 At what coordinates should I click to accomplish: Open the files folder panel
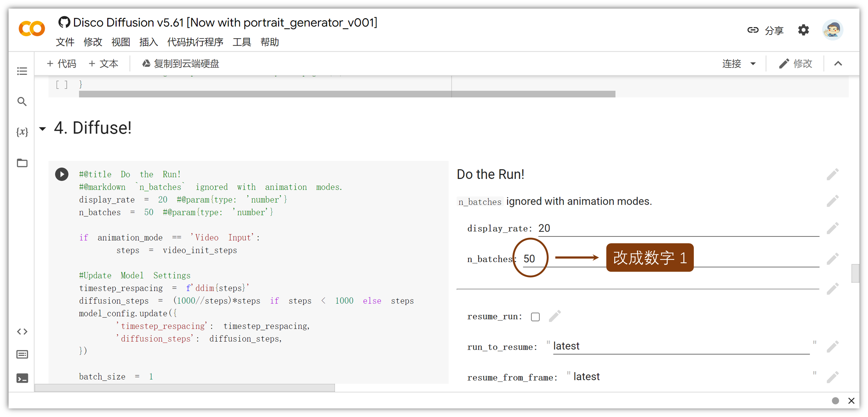click(x=22, y=163)
